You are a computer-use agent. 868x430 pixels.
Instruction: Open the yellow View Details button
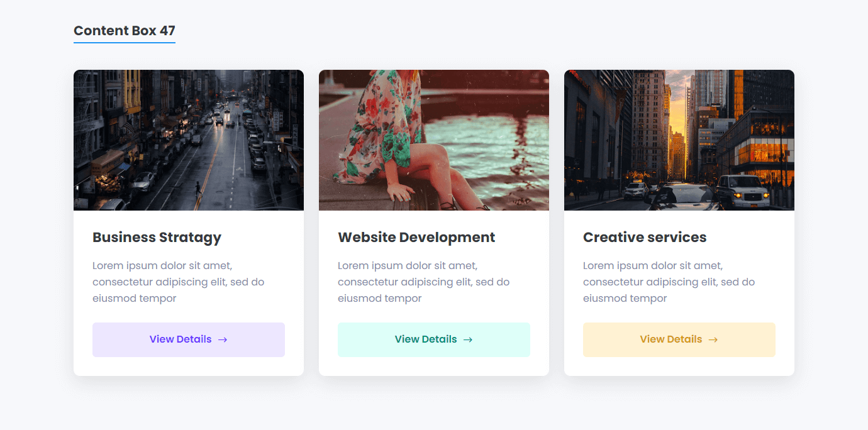679,339
